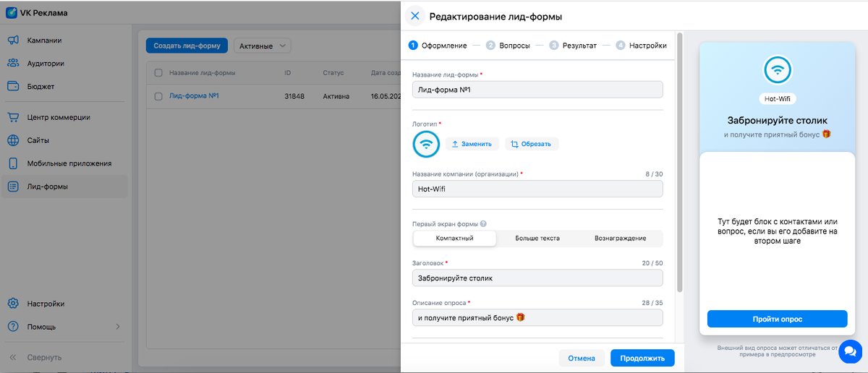The width and height of the screenshot is (868, 373).
Task: Click the help icon near Первый экран формы
Action: point(483,224)
